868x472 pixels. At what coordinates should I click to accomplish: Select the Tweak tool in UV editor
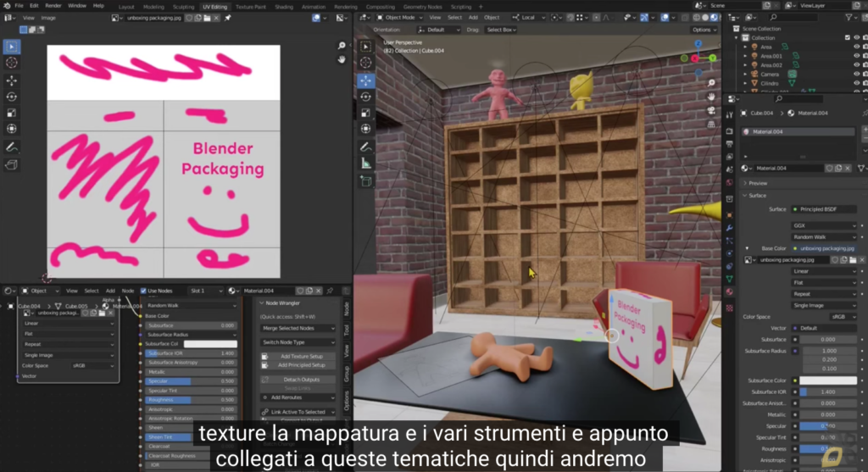pyautogui.click(x=12, y=47)
